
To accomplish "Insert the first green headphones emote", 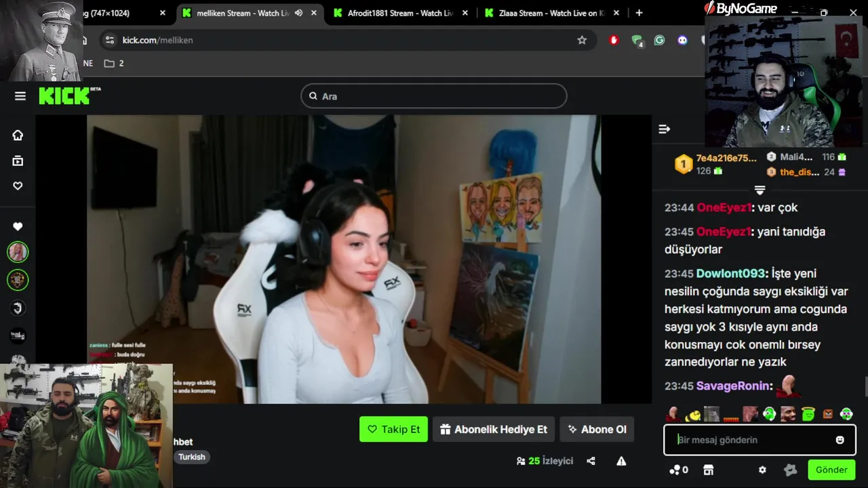I will (x=769, y=414).
